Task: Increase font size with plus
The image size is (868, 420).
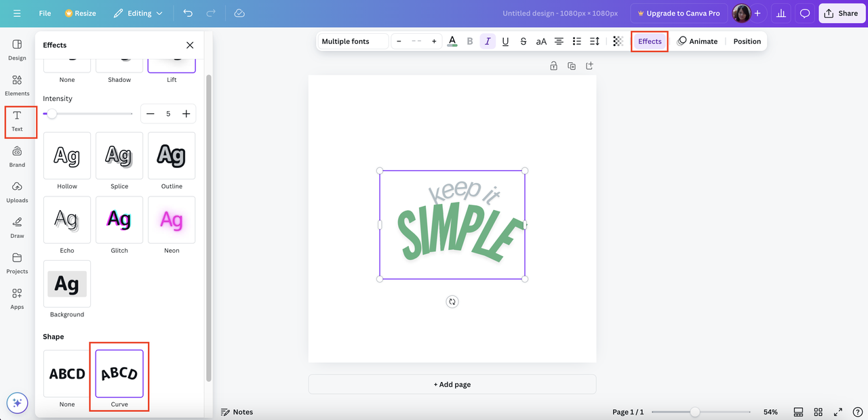Action: (434, 41)
